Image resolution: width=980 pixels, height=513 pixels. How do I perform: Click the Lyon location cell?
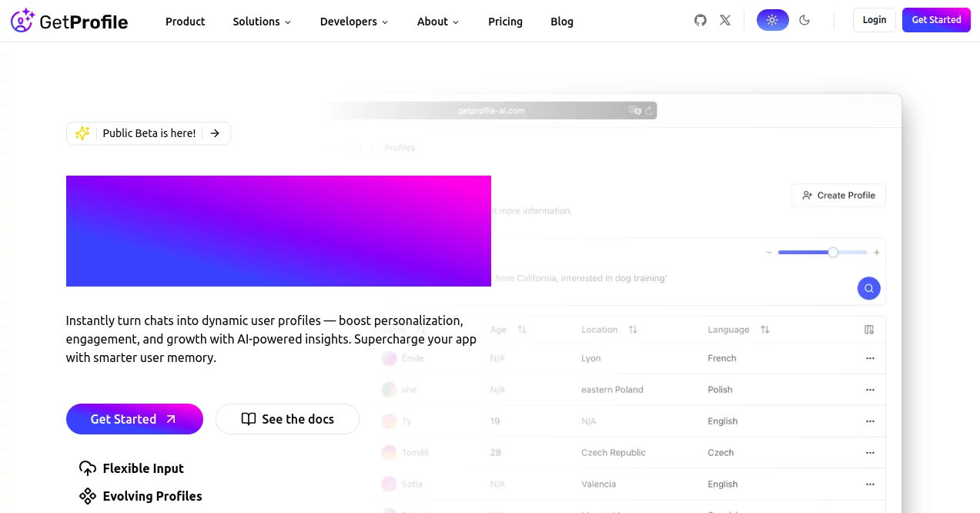click(591, 358)
